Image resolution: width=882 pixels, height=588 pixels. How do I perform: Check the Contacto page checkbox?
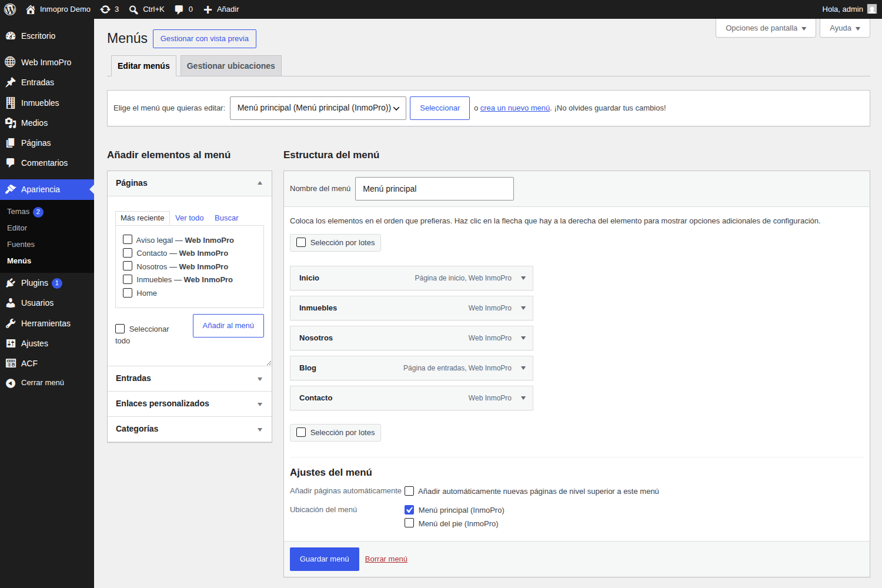click(128, 253)
